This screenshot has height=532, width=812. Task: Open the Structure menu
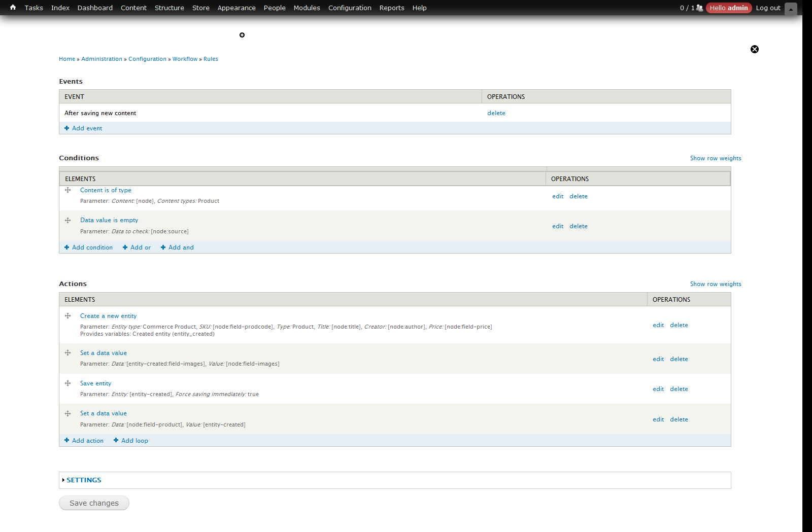tap(170, 8)
